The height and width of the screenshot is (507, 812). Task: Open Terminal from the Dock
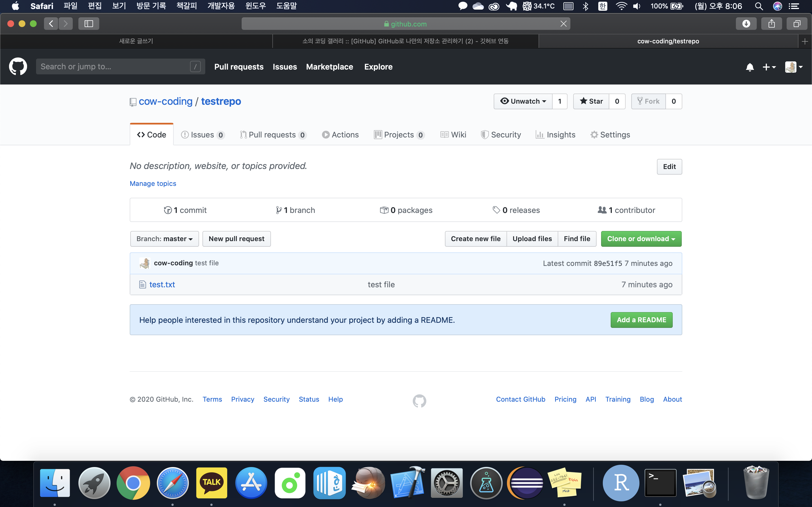(660, 483)
